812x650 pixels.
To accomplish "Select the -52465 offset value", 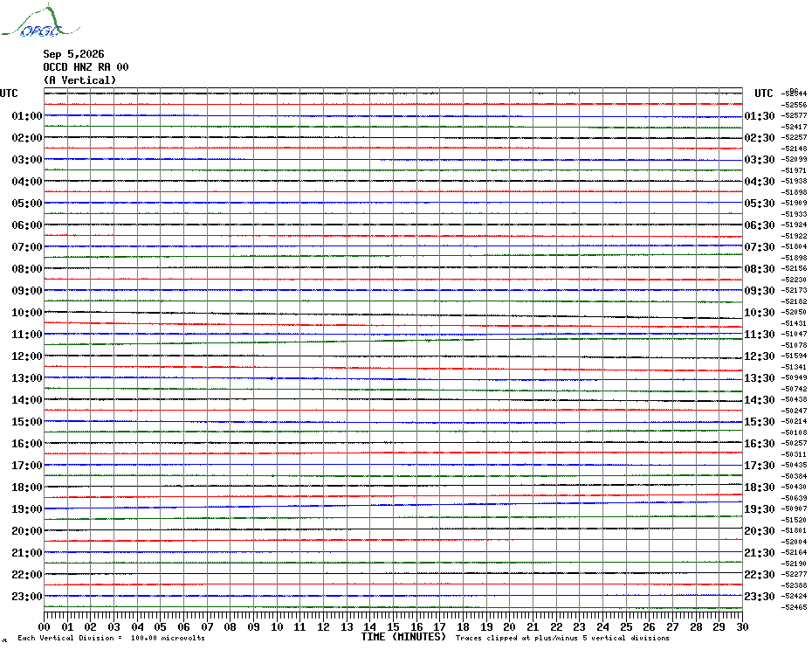I will coord(794,607).
